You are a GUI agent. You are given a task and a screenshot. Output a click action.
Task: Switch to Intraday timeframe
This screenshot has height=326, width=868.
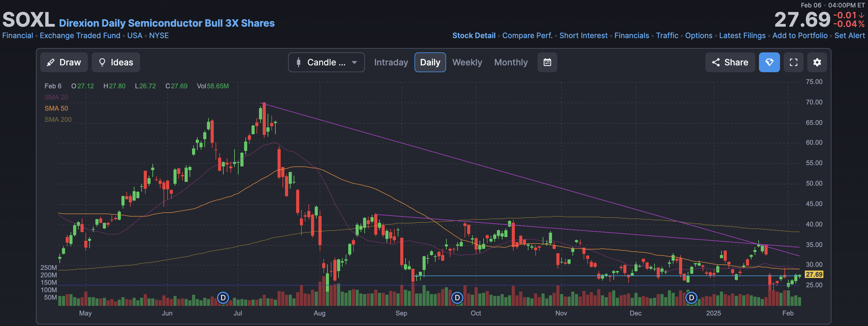391,62
